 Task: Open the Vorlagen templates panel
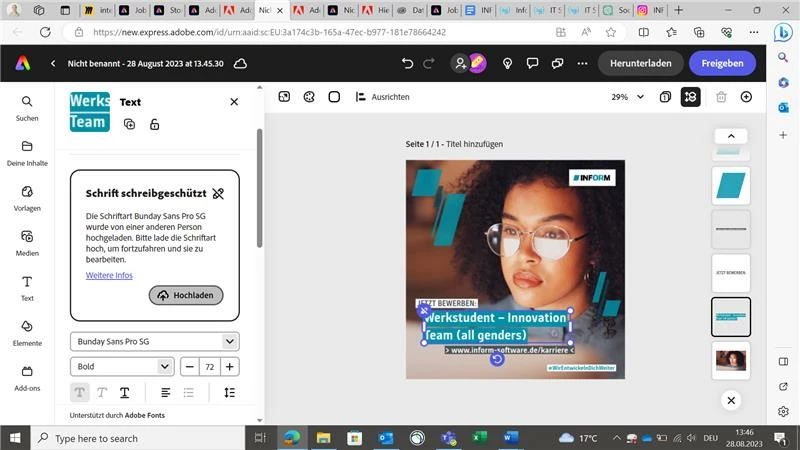27,198
